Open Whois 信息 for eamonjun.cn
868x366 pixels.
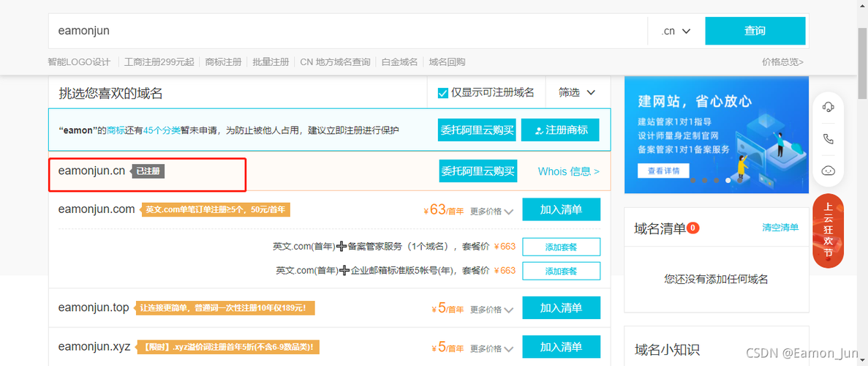pos(568,171)
